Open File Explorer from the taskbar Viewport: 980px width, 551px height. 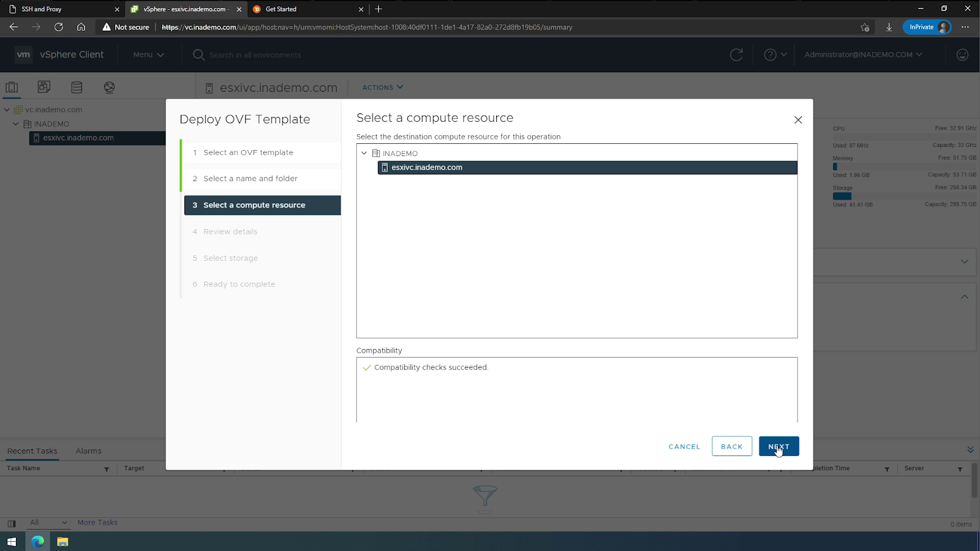click(x=62, y=542)
